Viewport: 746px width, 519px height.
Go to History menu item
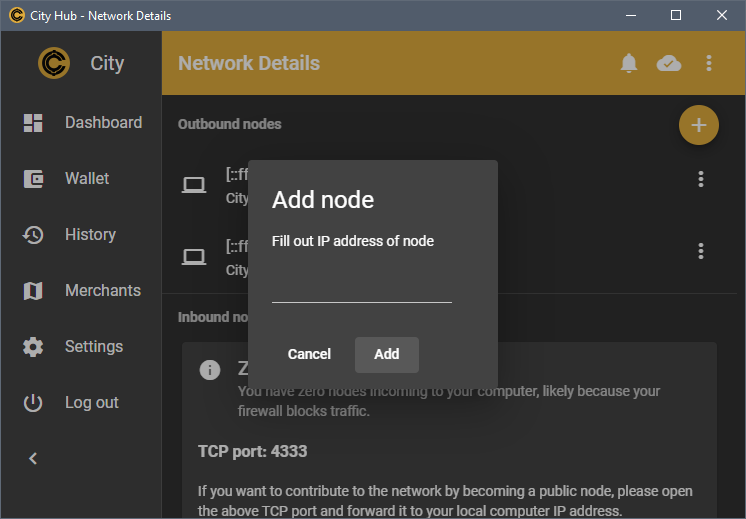81,235
